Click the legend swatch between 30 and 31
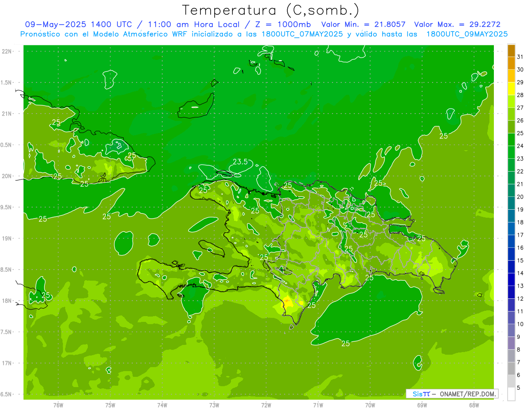Viewport: 532px width, 411px height. click(x=511, y=63)
